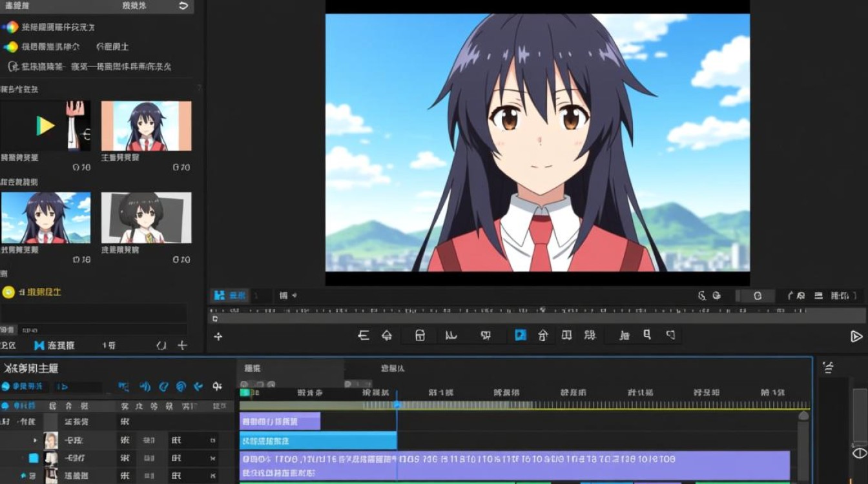
Task: Select the black-haired girl thumbnail on gray background
Action: click(x=146, y=217)
